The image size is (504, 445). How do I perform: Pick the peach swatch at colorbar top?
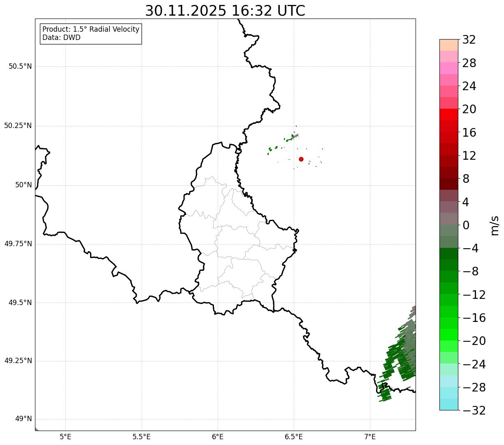(448, 45)
